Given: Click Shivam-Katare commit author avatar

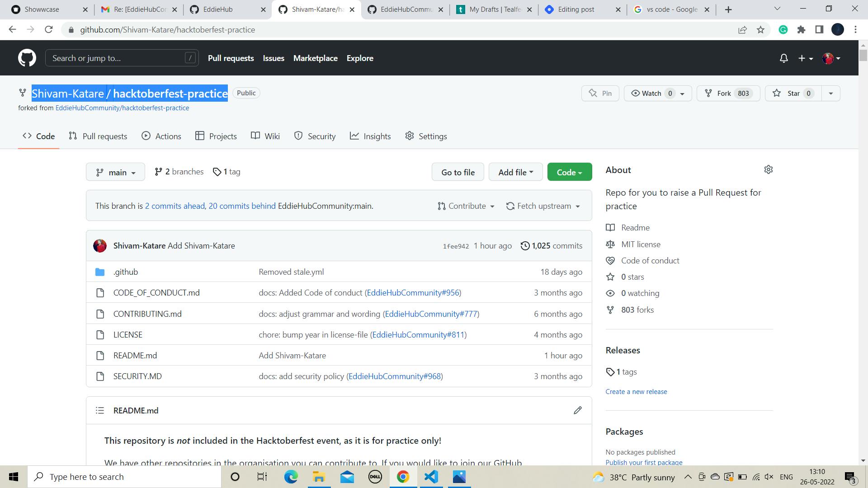Looking at the screenshot, I should 100,246.
